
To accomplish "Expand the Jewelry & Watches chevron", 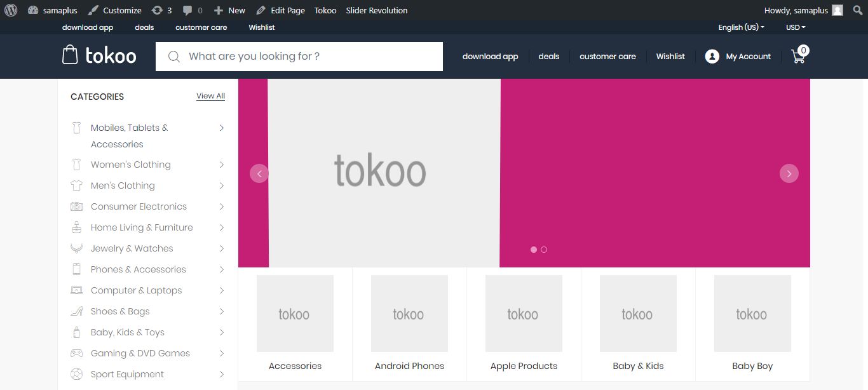I will click(x=222, y=248).
